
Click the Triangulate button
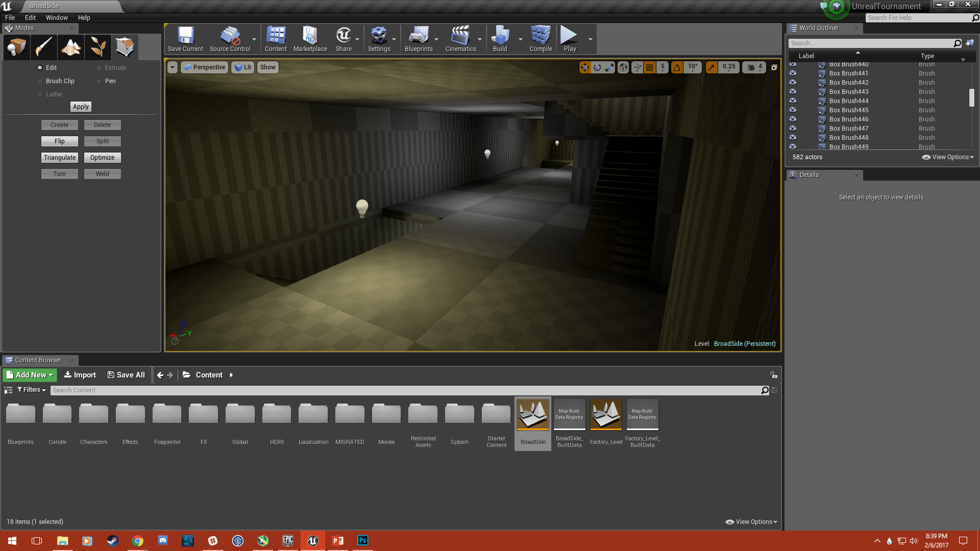coord(60,158)
